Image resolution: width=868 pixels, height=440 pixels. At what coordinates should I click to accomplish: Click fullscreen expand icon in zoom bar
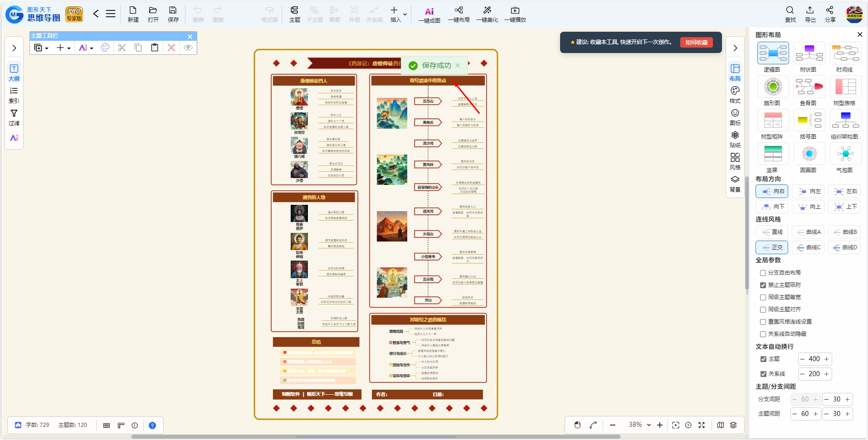[x=702, y=425]
